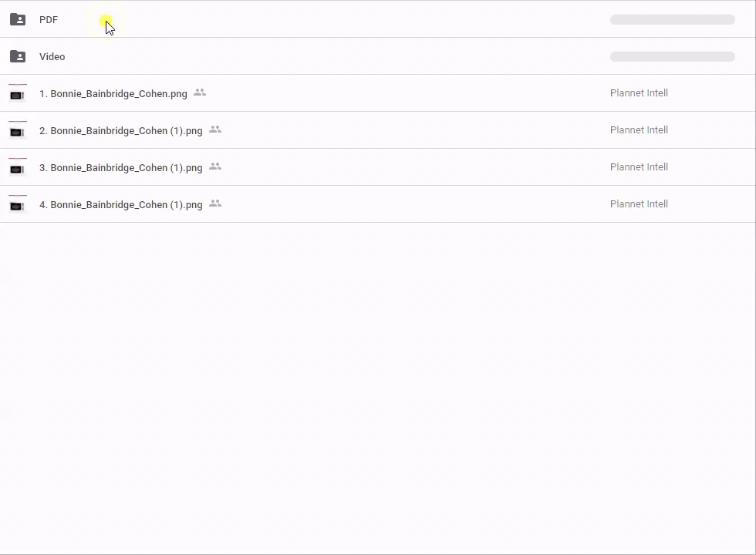
Task: Open the PDF folder by its name
Action: coord(49,20)
